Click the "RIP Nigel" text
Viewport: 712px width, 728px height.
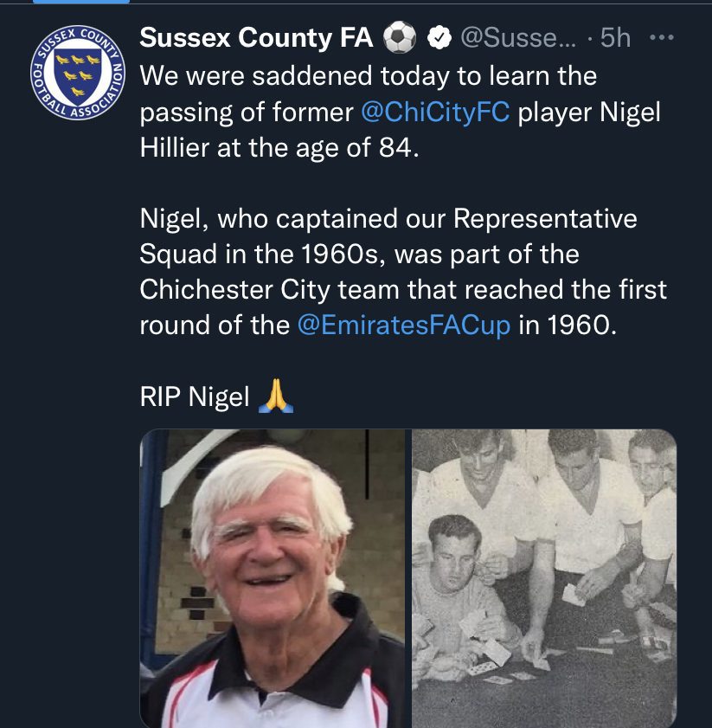pyautogui.click(x=195, y=397)
